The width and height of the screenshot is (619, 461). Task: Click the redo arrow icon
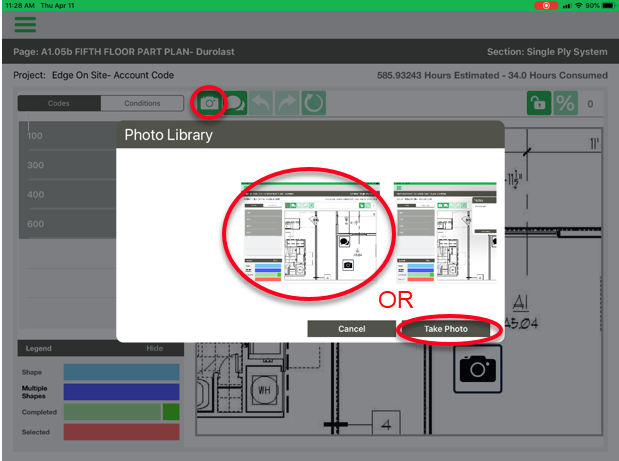(x=287, y=103)
